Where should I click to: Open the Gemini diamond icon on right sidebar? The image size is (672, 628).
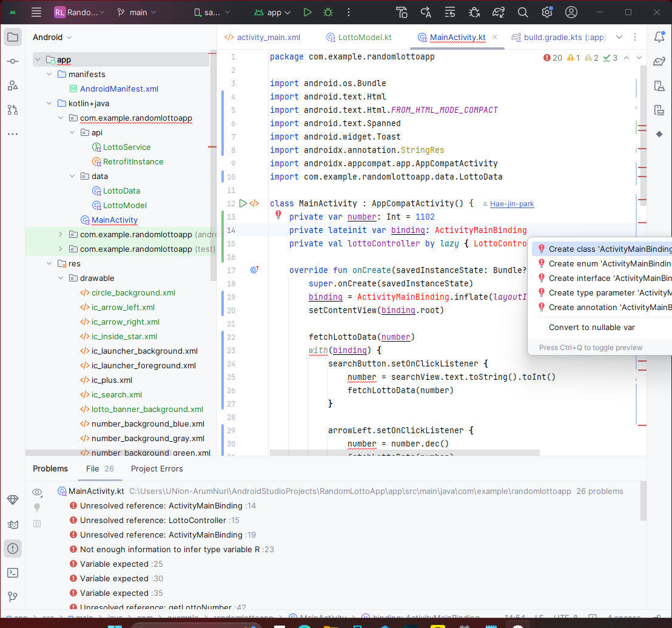659,134
